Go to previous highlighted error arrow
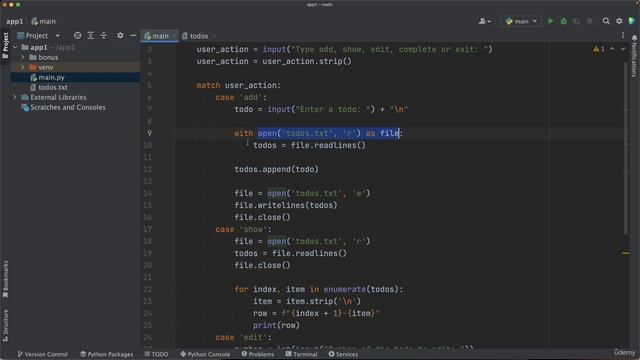Image resolution: width=640 pixels, height=360 pixels. (x=612, y=49)
